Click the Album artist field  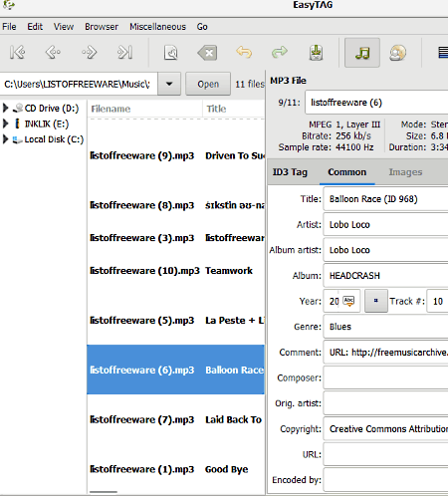[386, 250]
